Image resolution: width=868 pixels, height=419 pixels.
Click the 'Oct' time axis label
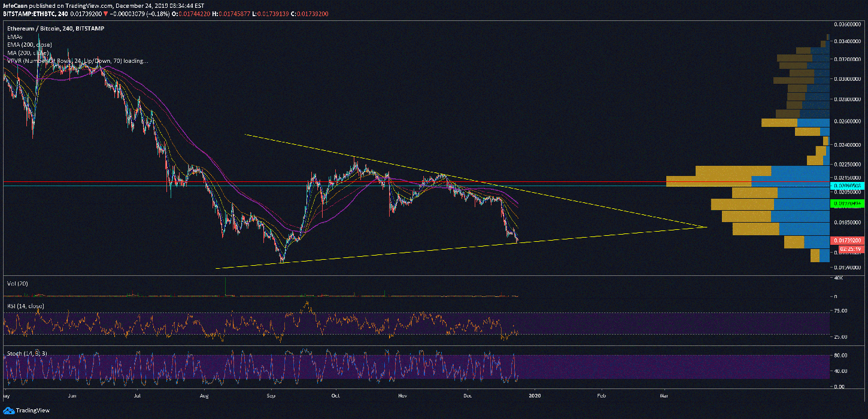click(x=335, y=396)
